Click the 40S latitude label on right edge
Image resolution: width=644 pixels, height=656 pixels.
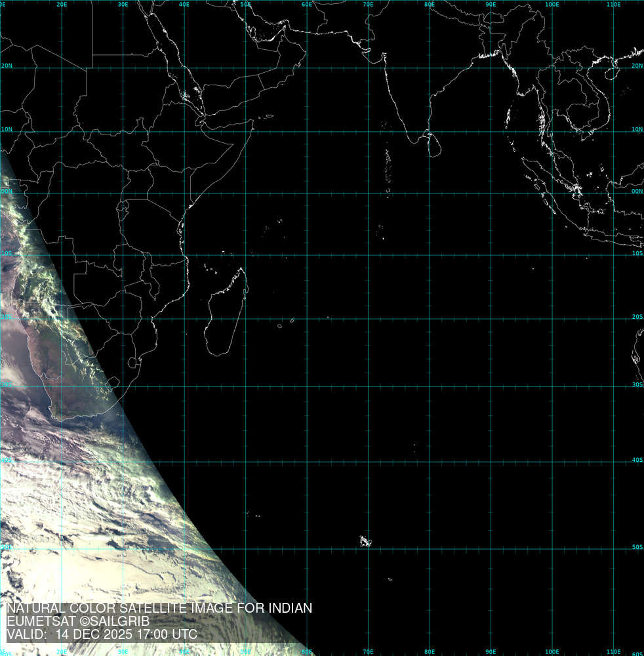point(637,460)
